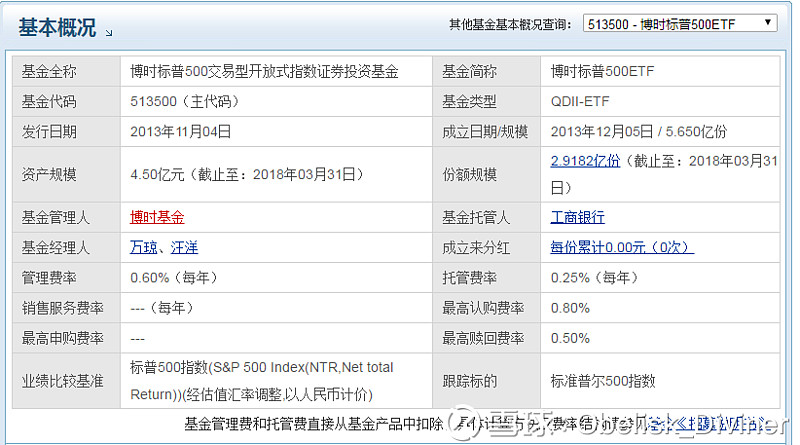Click the 2.9182亿份 share size link
This screenshot has height=445, width=800.
[585, 161]
